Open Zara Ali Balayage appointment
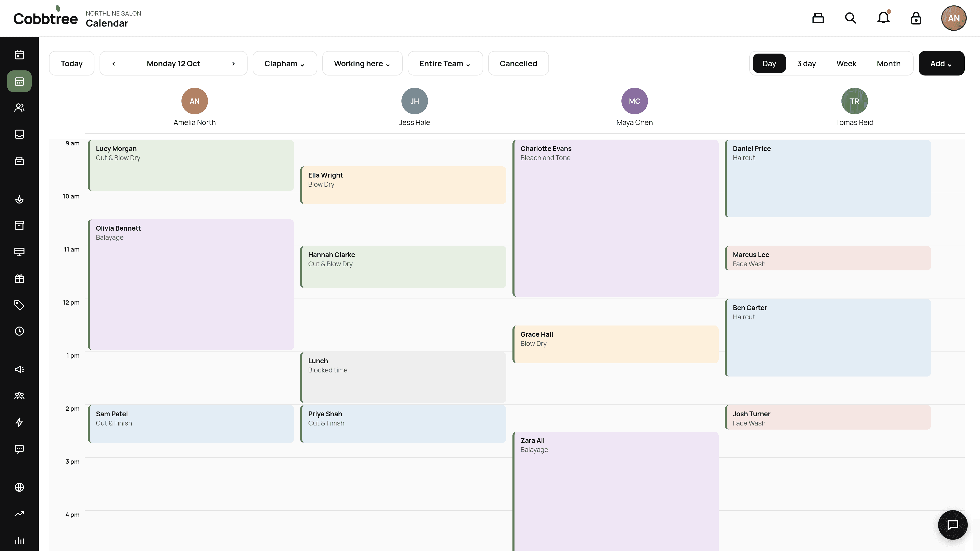The height and width of the screenshot is (551, 980). tap(616, 491)
